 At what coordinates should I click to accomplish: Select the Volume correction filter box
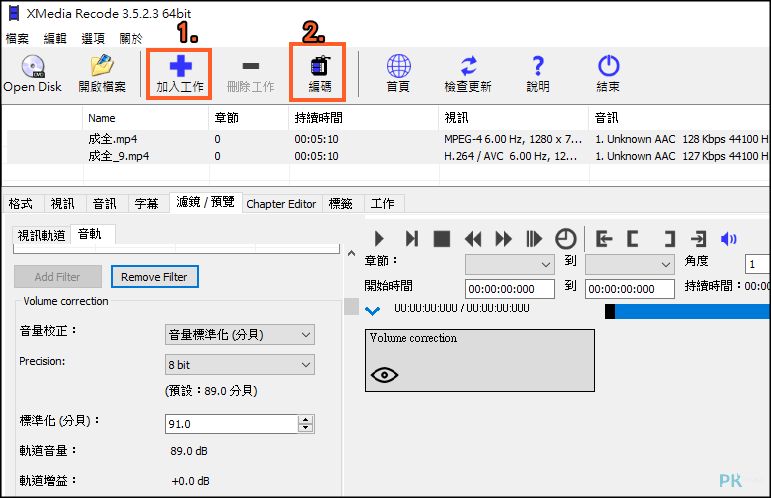480,360
